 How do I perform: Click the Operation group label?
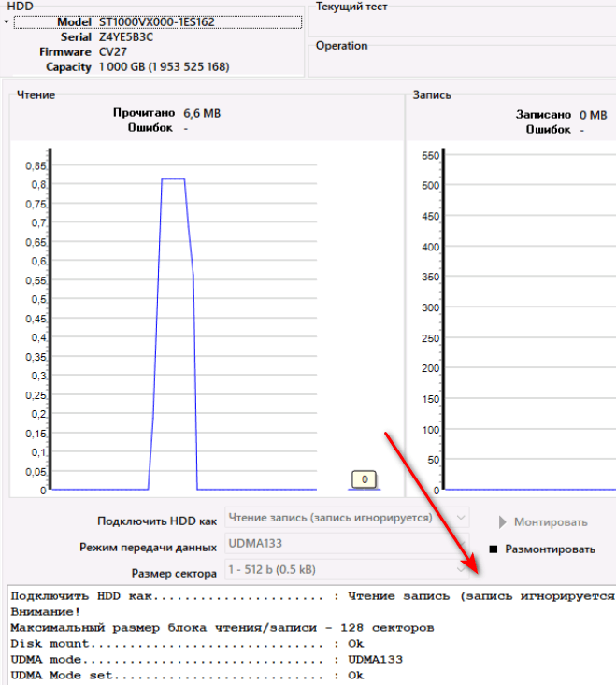tap(341, 46)
